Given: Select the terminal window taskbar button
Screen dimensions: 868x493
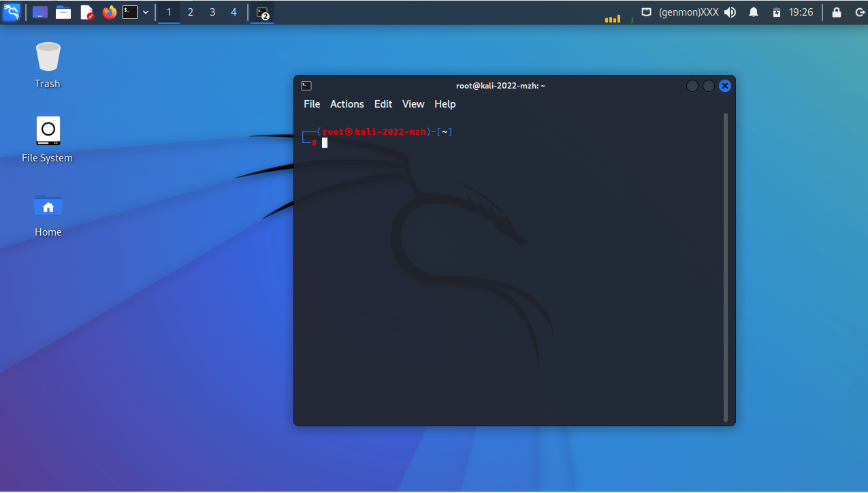Looking at the screenshot, I should click(262, 12).
